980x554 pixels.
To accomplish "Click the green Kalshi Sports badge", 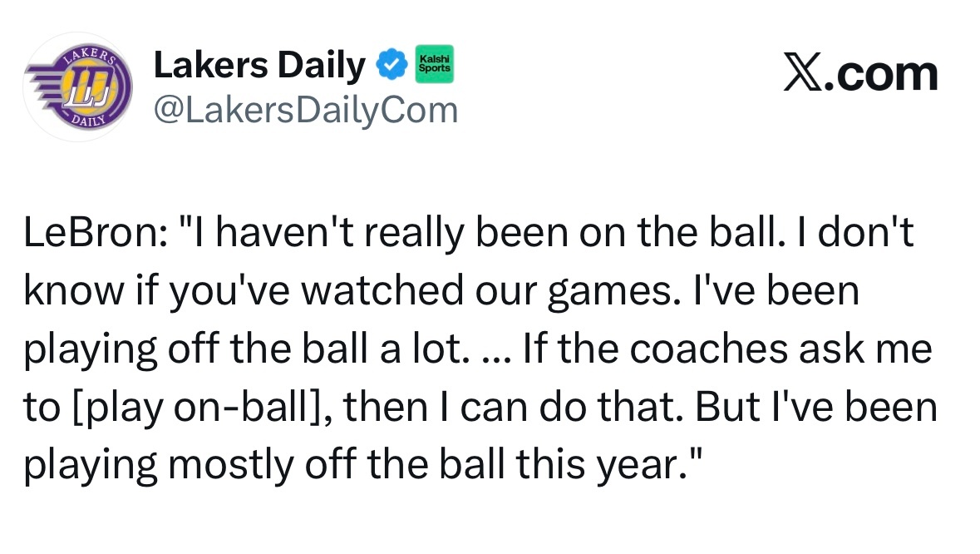I will tap(434, 64).
